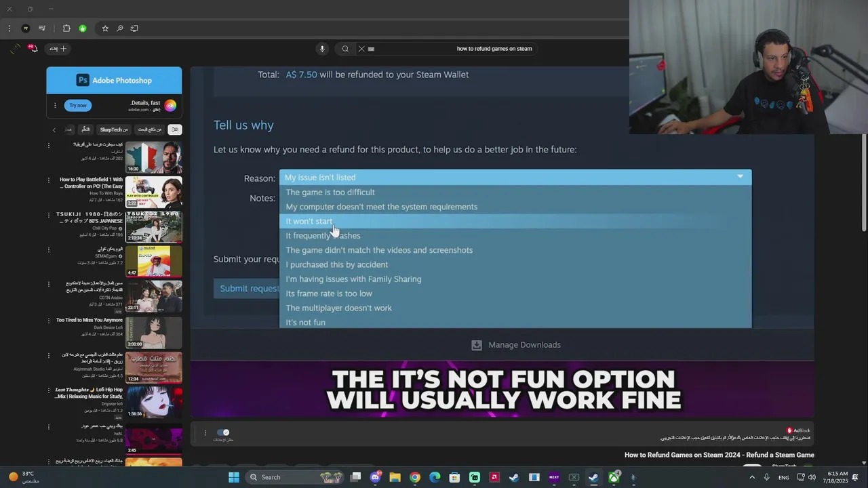Select the 'It's not fun' option
868x488 pixels.
(x=515, y=322)
